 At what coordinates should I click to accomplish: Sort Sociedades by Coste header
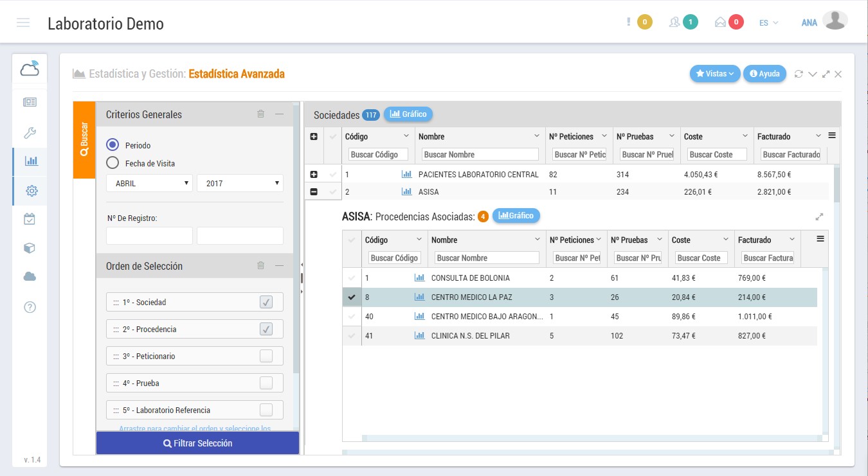(x=693, y=136)
